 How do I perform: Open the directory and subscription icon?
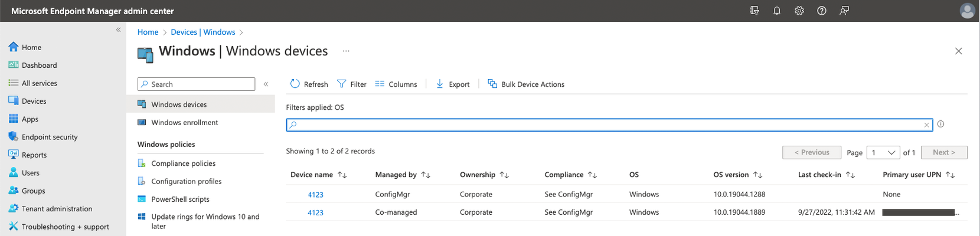tap(754, 11)
